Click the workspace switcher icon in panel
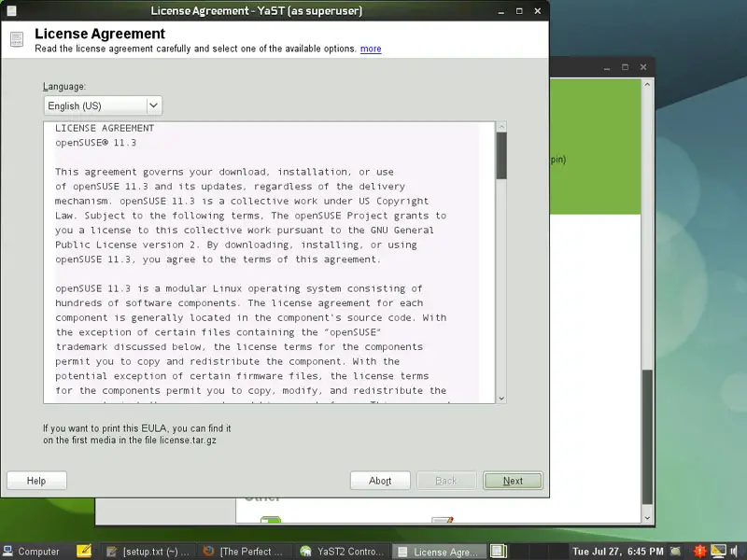 (499, 551)
